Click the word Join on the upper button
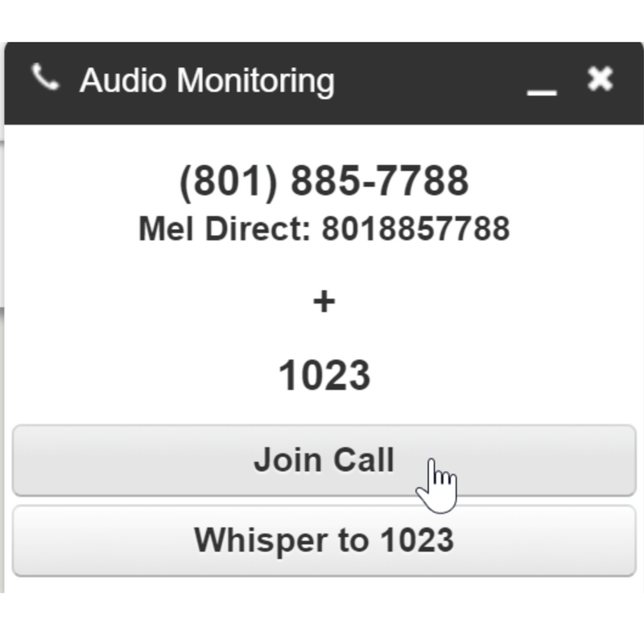644x644 pixels. [x=279, y=460]
